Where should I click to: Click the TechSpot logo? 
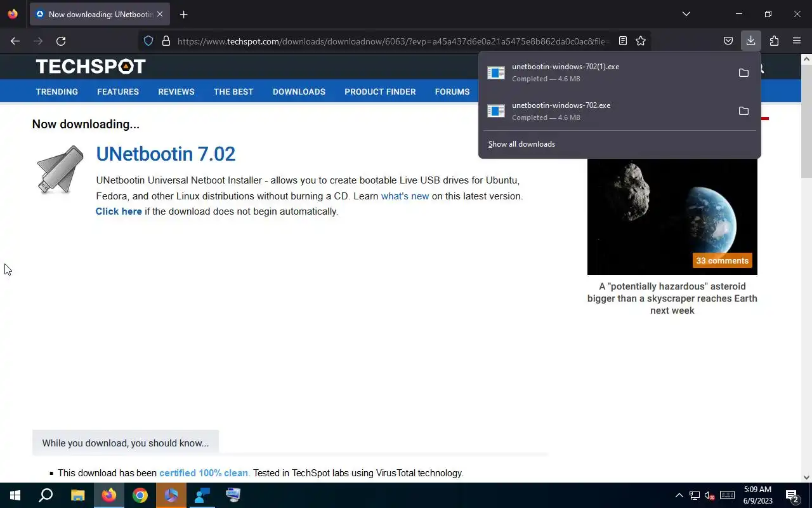click(91, 66)
